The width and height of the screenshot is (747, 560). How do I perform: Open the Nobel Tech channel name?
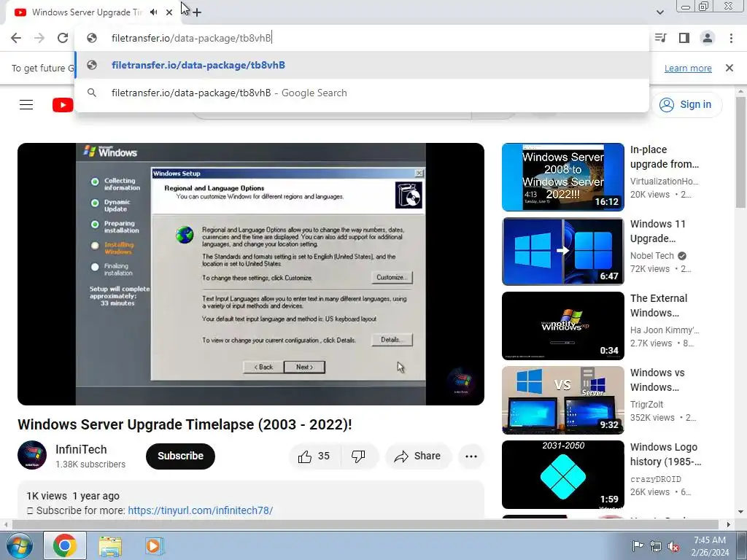(652, 256)
